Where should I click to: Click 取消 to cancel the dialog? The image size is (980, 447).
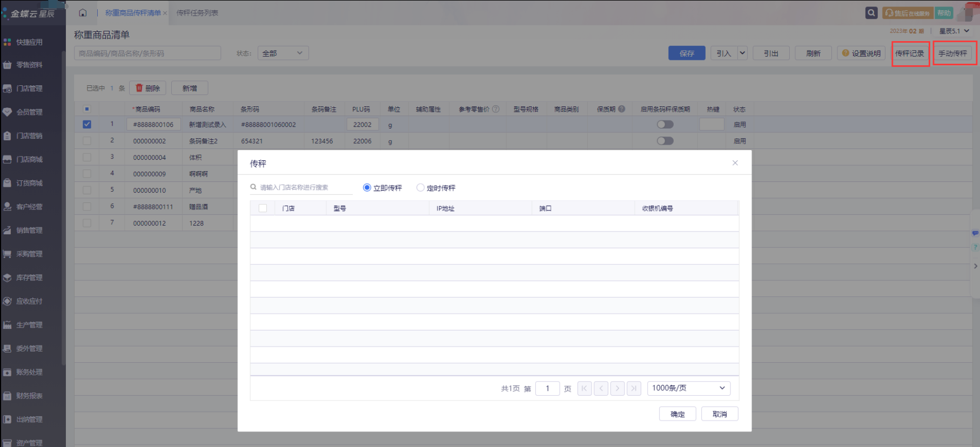point(720,414)
